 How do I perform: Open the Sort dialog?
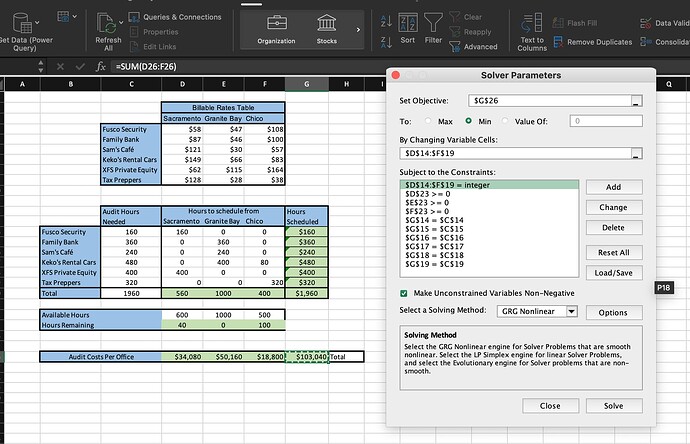[407, 29]
